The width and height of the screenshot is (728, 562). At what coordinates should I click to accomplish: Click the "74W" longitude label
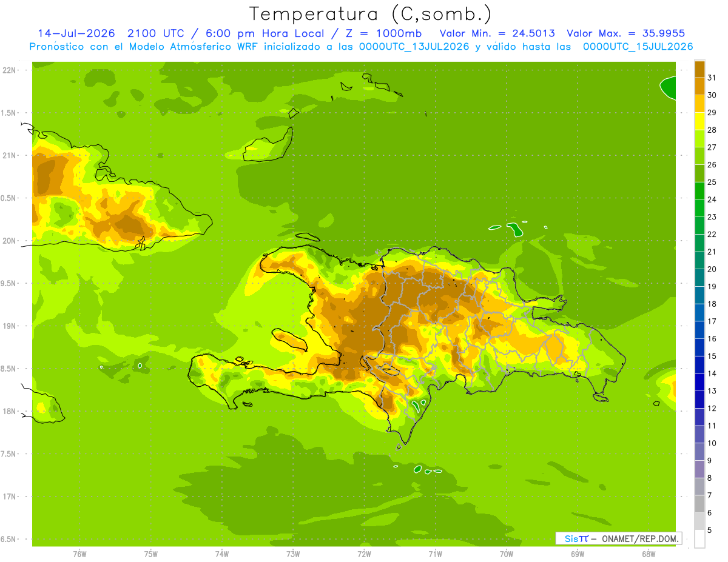point(222,554)
